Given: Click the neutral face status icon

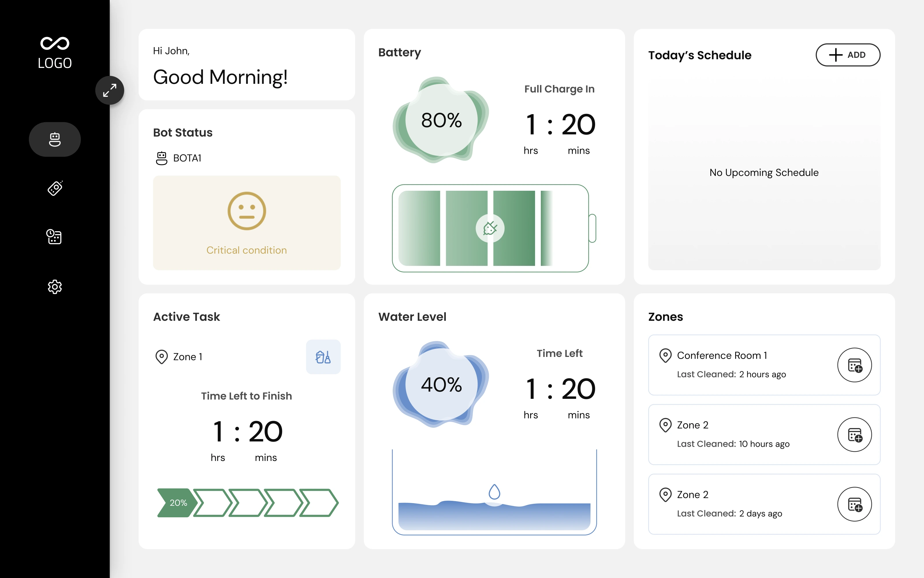Looking at the screenshot, I should 247,211.
